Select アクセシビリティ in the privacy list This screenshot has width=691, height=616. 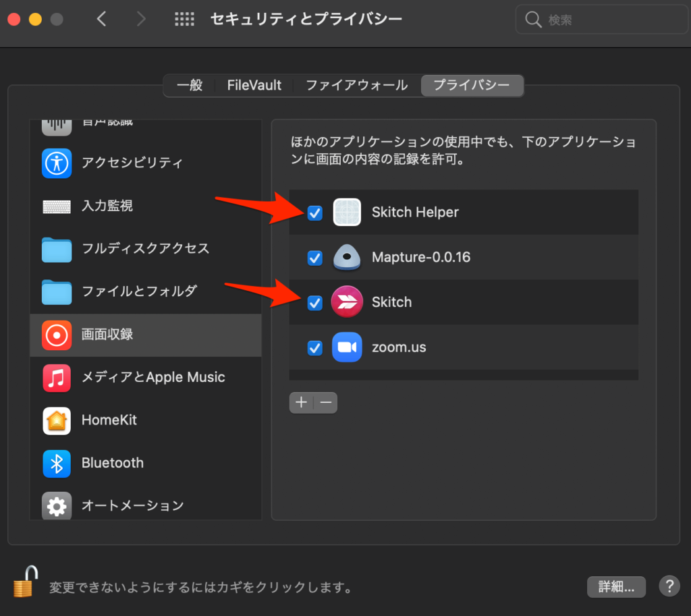[146, 163]
